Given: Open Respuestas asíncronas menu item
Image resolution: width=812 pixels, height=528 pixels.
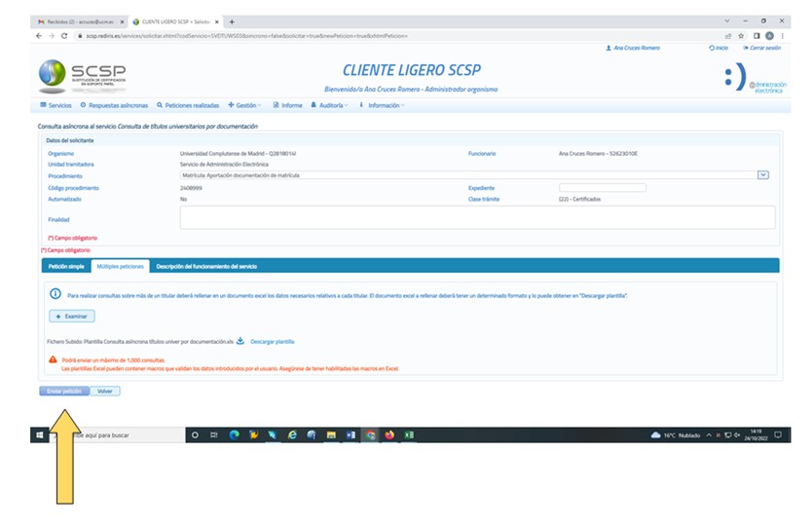Looking at the screenshot, I should coord(114,105).
